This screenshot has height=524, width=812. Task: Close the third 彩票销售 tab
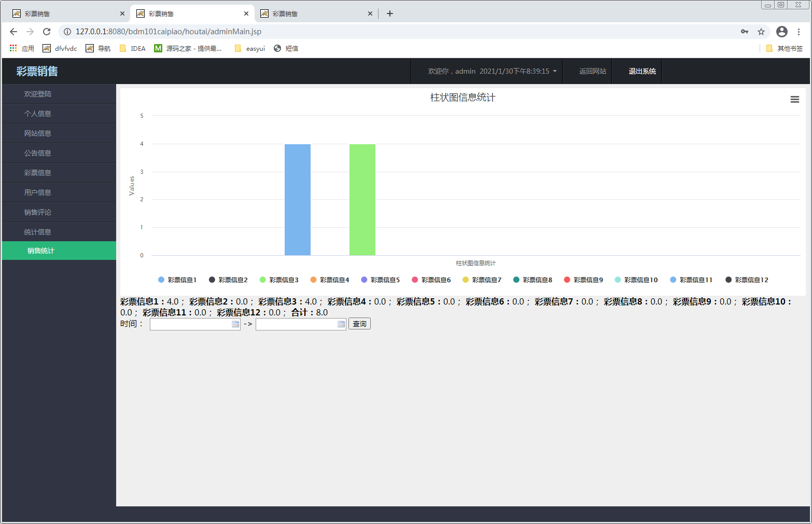pyautogui.click(x=370, y=13)
